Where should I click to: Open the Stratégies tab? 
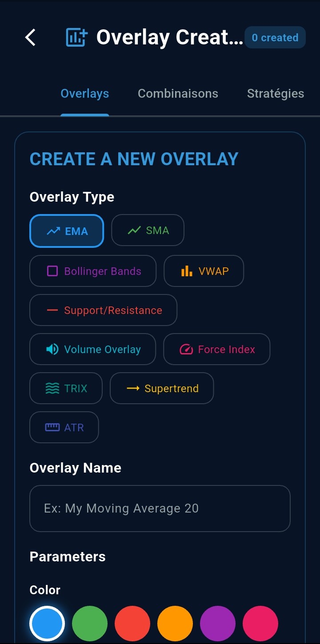(276, 93)
